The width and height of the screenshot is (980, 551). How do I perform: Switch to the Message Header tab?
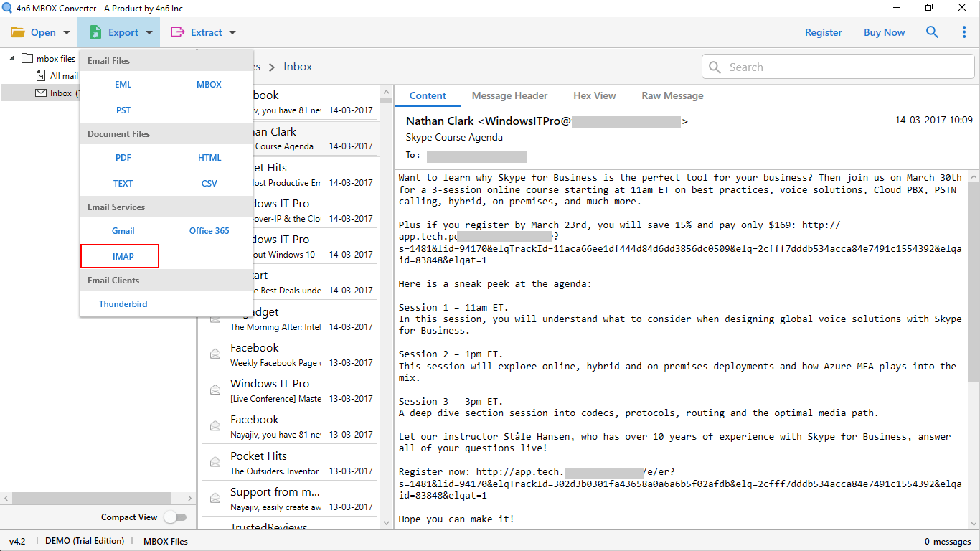tap(509, 95)
